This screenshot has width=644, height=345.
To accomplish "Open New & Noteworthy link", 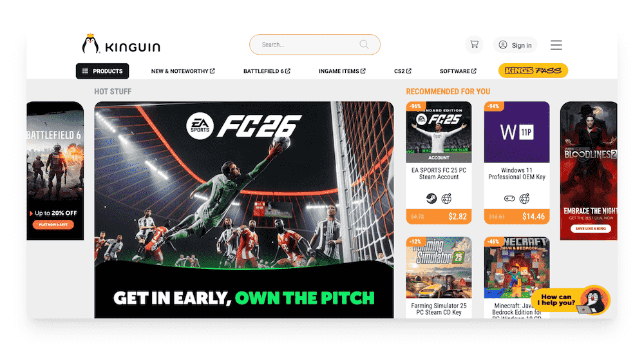I will [183, 71].
